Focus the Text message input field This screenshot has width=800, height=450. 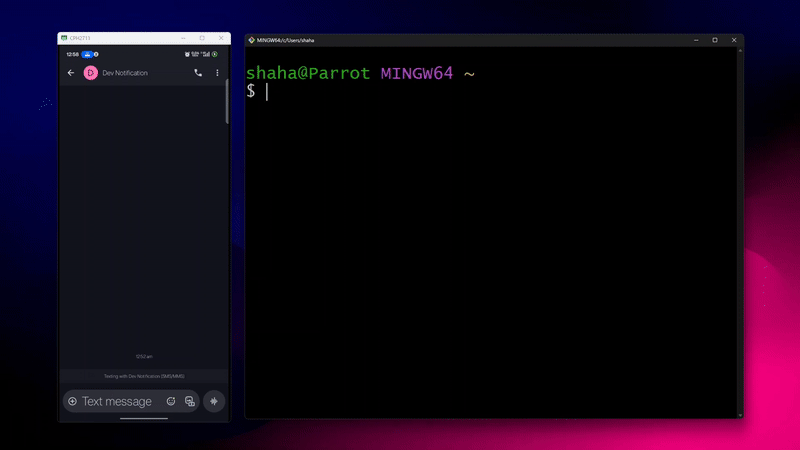coord(118,401)
